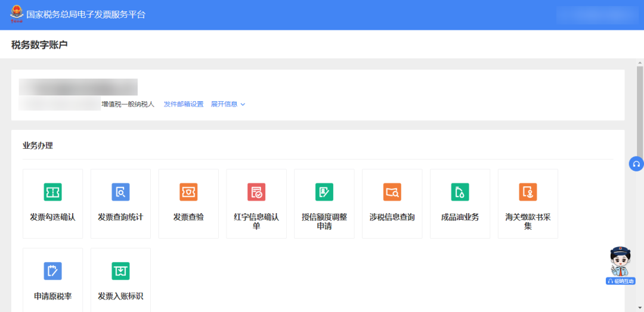Screen dimensions: 644x312
Task: Open the 成品油业务 icon
Action: [460, 192]
